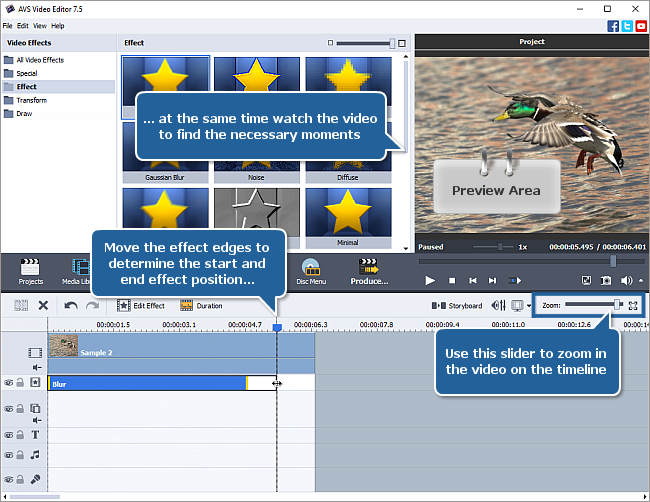Click the split clip icon on timeline toolbar
The width and height of the screenshot is (650, 502).
click(x=21, y=306)
